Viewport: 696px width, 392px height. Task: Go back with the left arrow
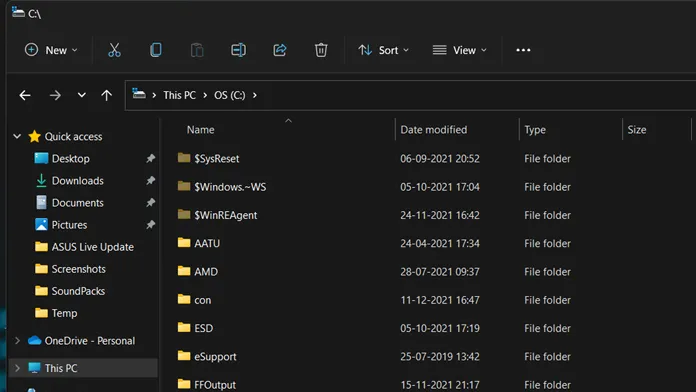(25, 95)
